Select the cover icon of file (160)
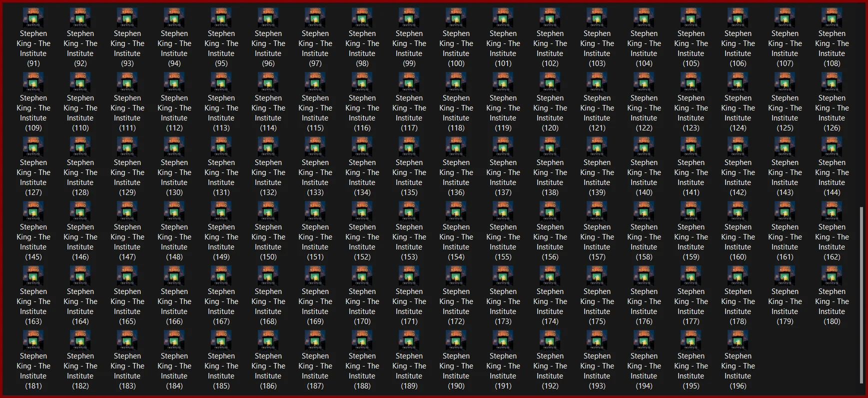The image size is (868, 398). coord(738,211)
